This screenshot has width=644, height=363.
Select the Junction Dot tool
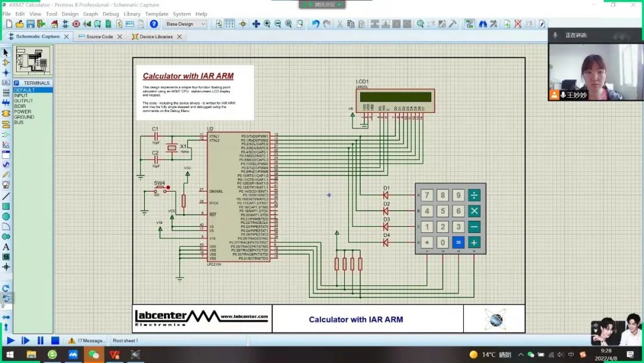coord(6,73)
